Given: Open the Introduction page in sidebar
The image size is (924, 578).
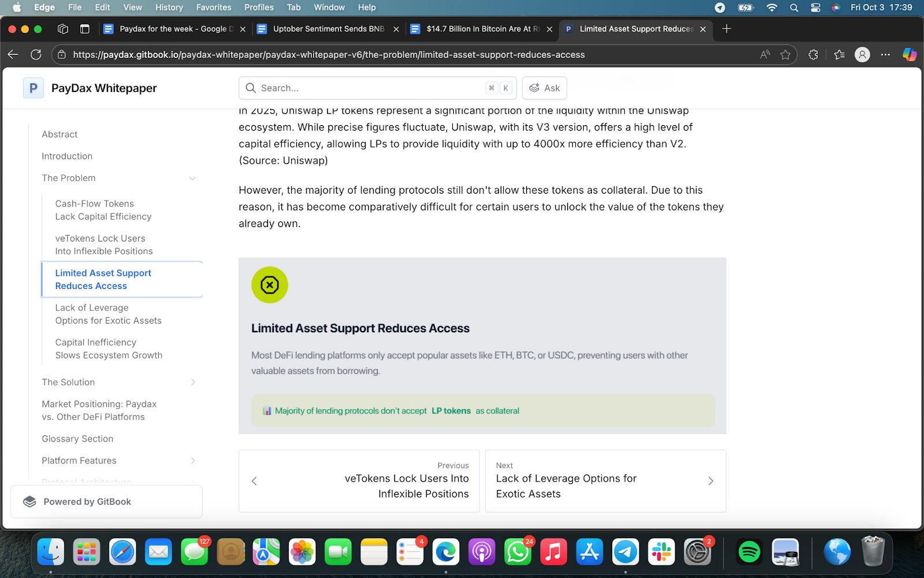Looking at the screenshot, I should click(67, 156).
